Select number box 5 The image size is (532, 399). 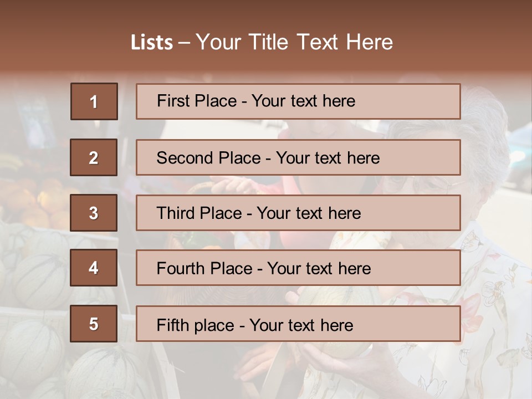[x=94, y=324]
